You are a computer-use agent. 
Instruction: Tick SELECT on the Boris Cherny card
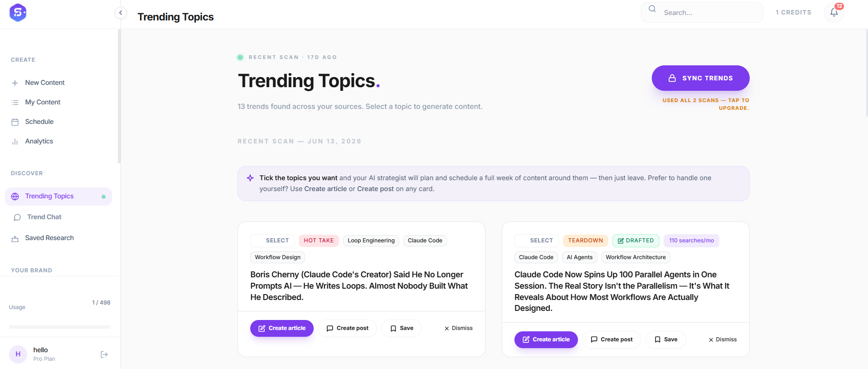[272, 241]
